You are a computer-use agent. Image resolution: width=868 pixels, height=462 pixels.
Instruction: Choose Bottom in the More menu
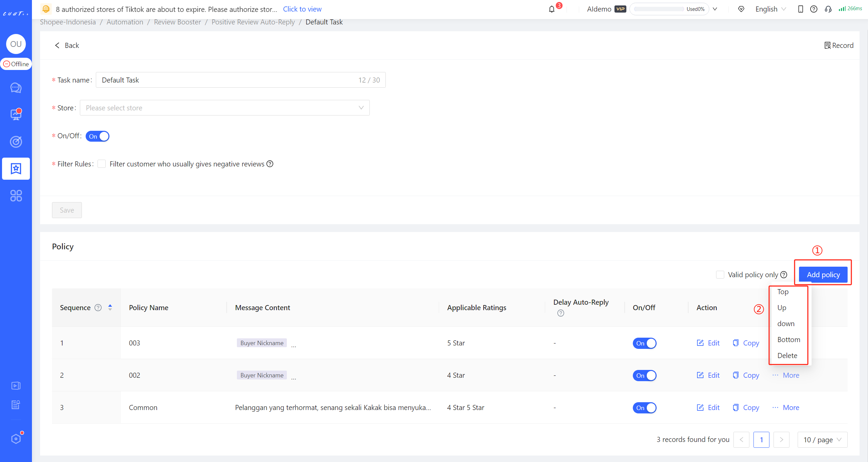click(x=789, y=339)
